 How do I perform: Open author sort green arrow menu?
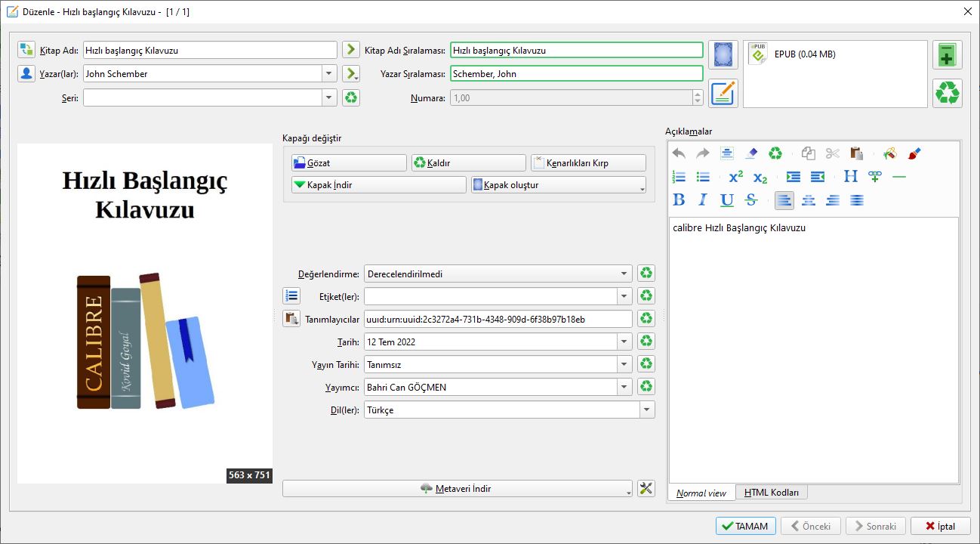[350, 73]
